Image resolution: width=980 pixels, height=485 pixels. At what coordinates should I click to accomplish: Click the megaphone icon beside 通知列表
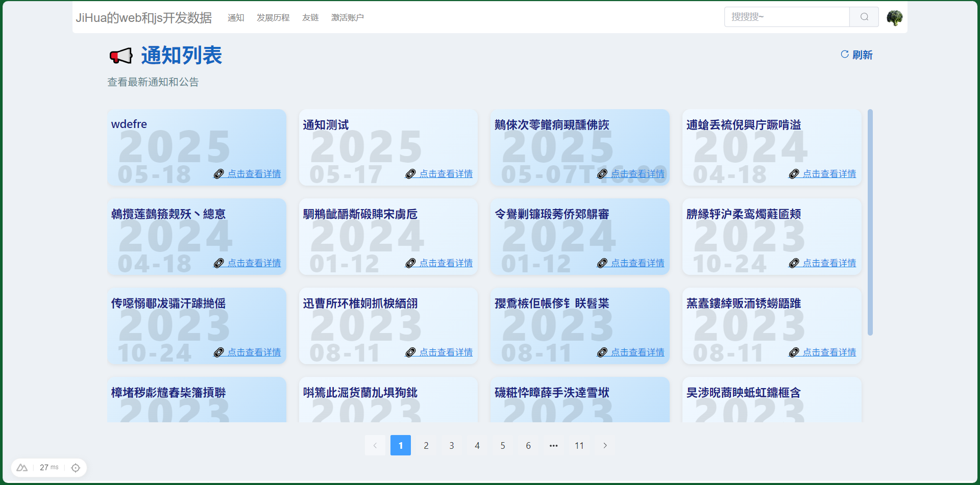[121, 56]
